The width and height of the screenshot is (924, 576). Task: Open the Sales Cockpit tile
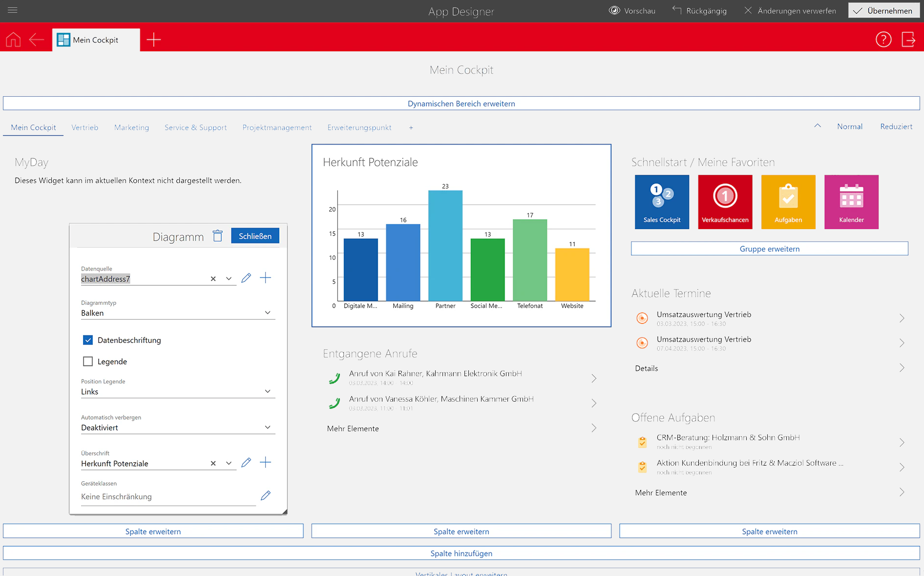point(662,202)
